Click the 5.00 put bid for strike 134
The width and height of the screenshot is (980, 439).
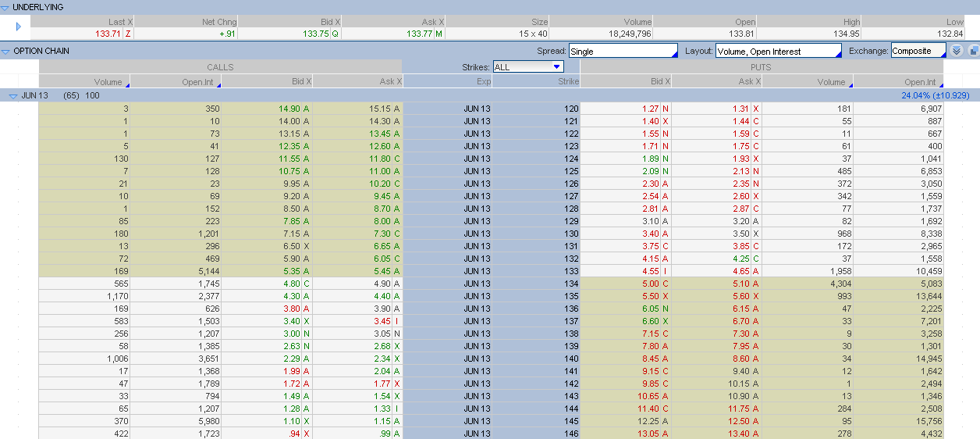click(650, 284)
